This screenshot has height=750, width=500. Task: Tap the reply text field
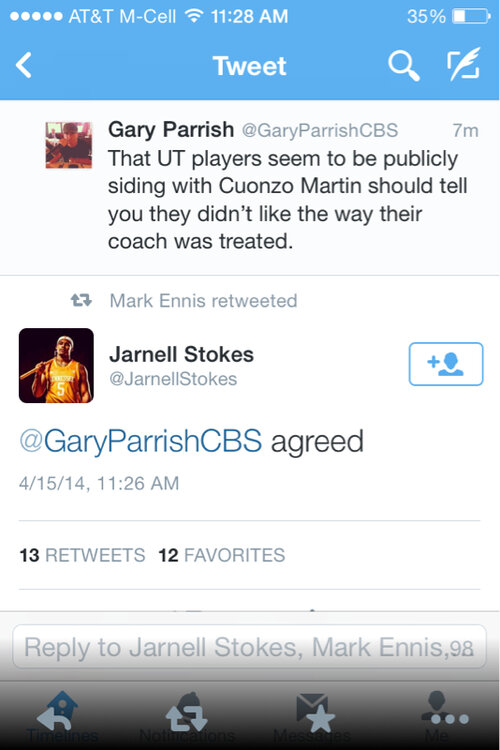(249, 647)
